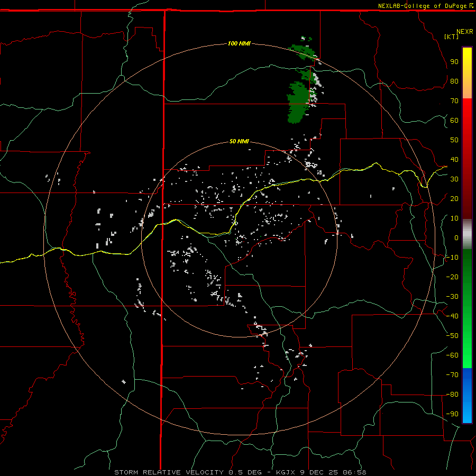
Task: Select the positive 80 knot scale label
Action: pos(454,81)
